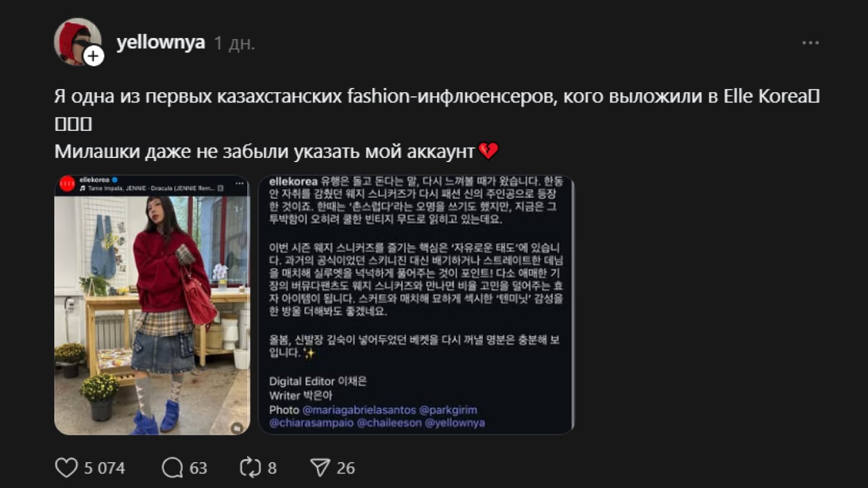The image size is (868, 488).
Task: Click the @yellownya mention in photo credits
Action: click(454, 423)
